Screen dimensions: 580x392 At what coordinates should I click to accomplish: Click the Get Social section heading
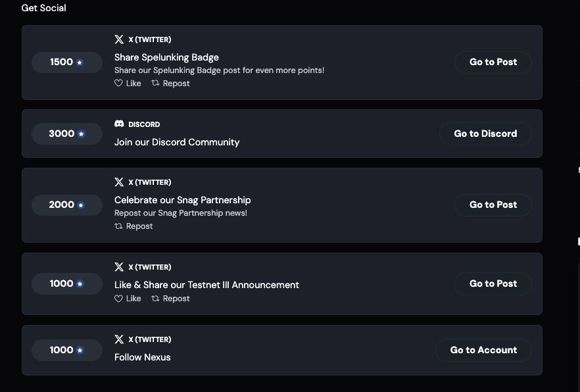[x=43, y=8]
